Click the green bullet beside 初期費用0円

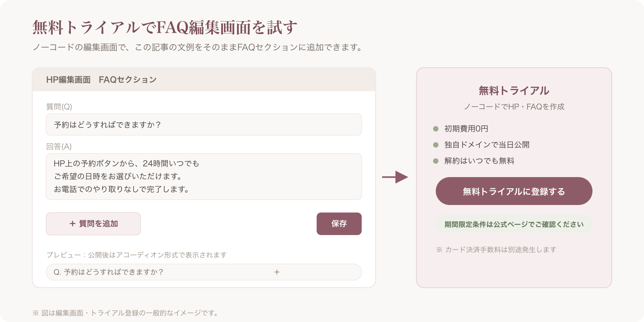coord(436,129)
